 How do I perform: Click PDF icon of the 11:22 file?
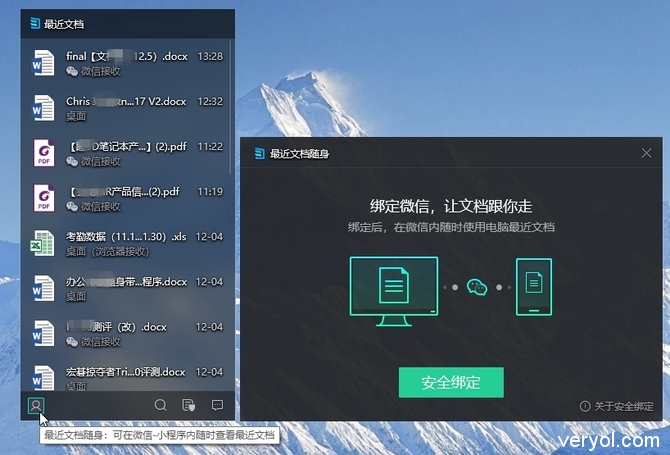pyautogui.click(x=44, y=153)
